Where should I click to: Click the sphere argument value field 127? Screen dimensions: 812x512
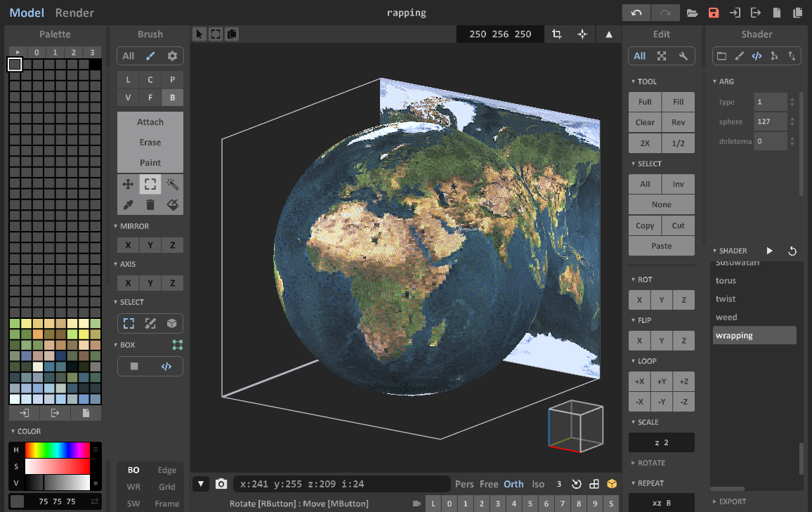[771, 122]
